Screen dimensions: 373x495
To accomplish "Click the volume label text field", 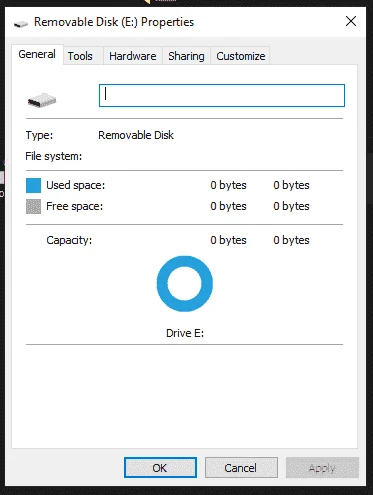I will 222,95.
